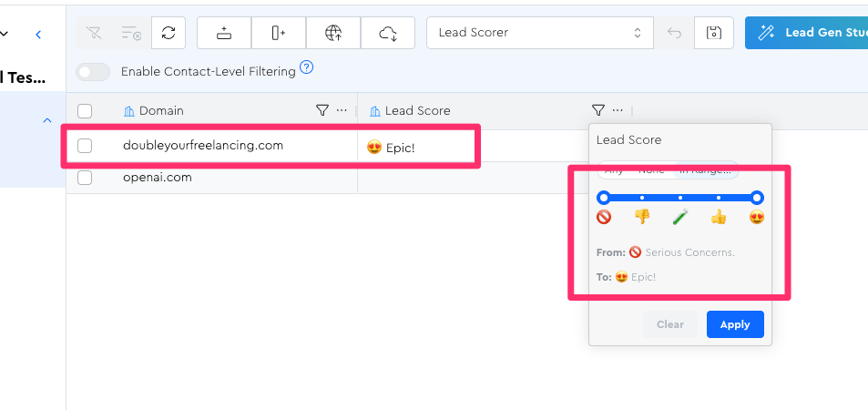Enable the Contact-Level Filtering toggle

click(93, 71)
